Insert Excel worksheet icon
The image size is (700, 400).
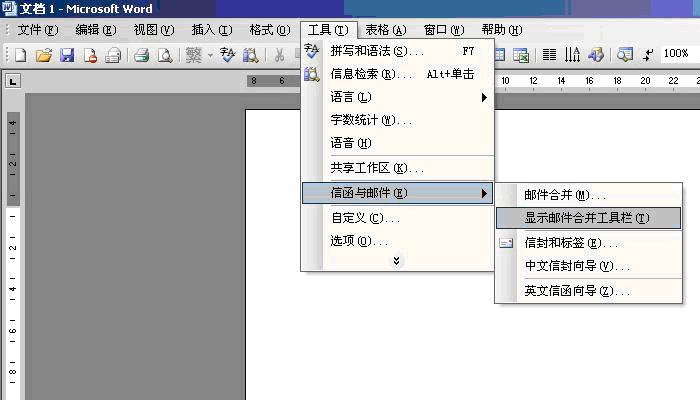pyautogui.click(x=521, y=55)
